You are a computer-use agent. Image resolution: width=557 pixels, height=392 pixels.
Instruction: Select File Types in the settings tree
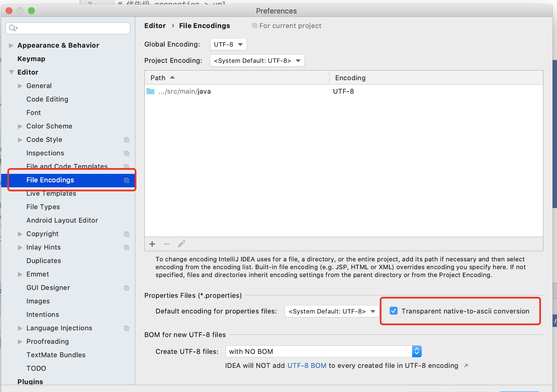43,207
